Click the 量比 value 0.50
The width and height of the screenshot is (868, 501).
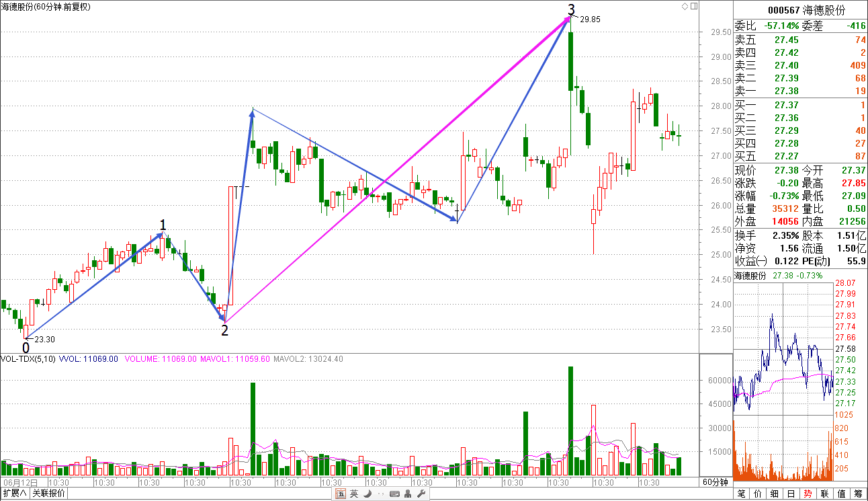(856, 208)
